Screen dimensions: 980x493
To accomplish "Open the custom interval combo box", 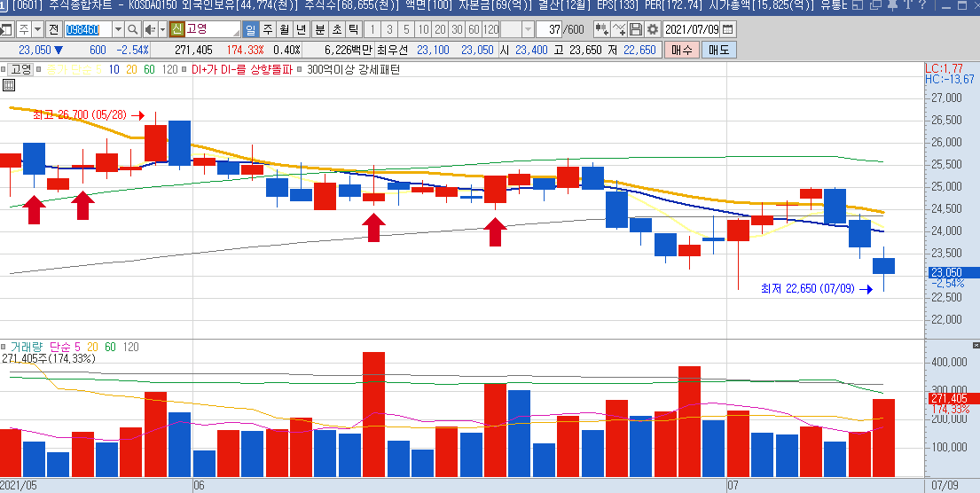I will tap(518, 29).
